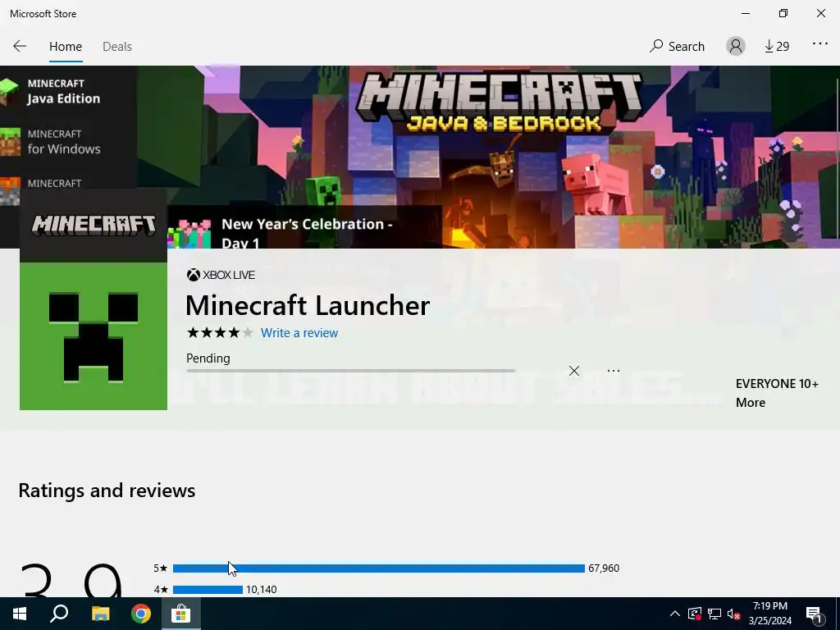
Task: Open the notification center icon
Action: coord(815,614)
